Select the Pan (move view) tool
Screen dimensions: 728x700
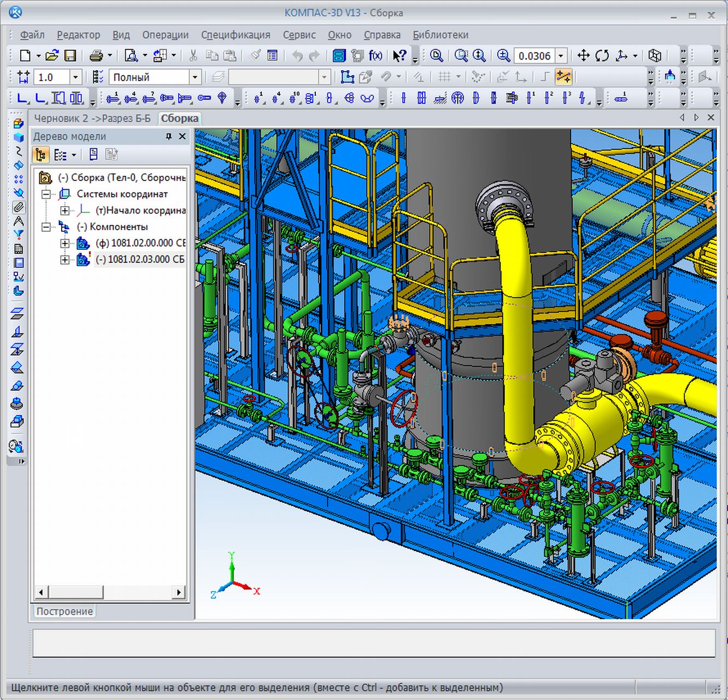click(583, 56)
